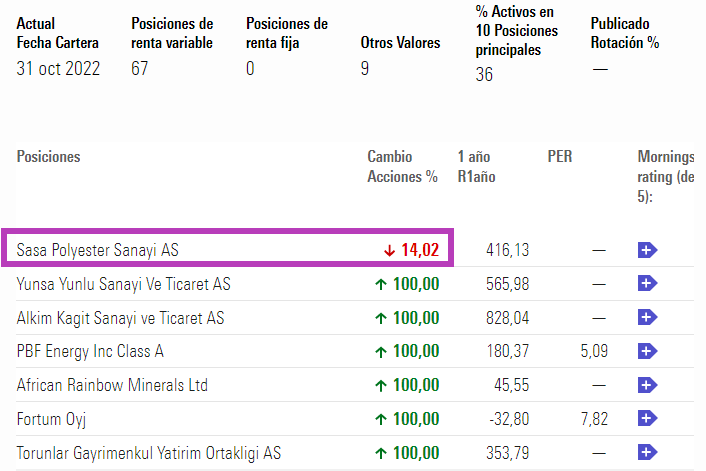Open plus icon for African Rainbow Minerals
706x471 pixels.
click(x=647, y=385)
